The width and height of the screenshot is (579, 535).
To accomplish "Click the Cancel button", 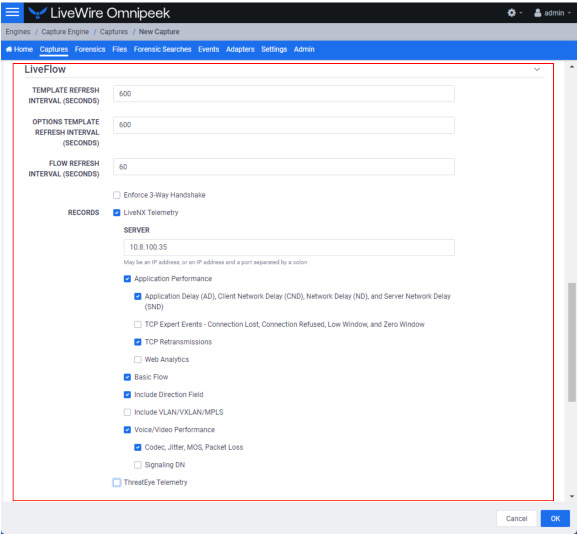I will click(x=516, y=518).
